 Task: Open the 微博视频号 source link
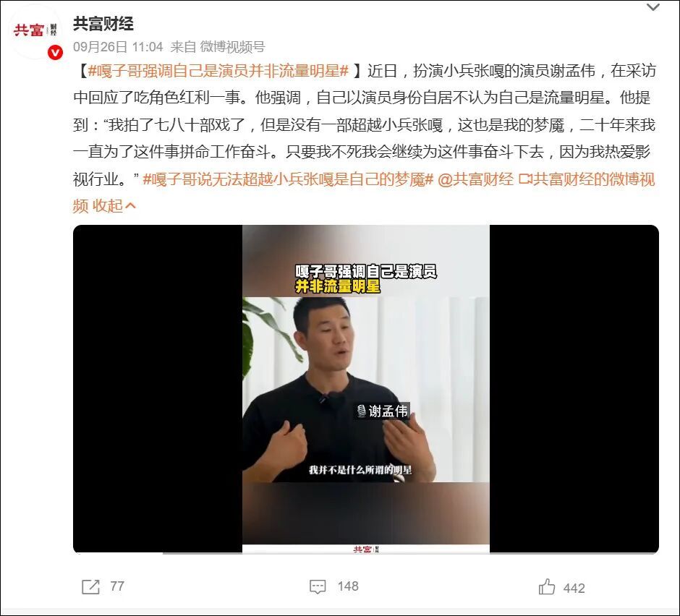click(232, 47)
